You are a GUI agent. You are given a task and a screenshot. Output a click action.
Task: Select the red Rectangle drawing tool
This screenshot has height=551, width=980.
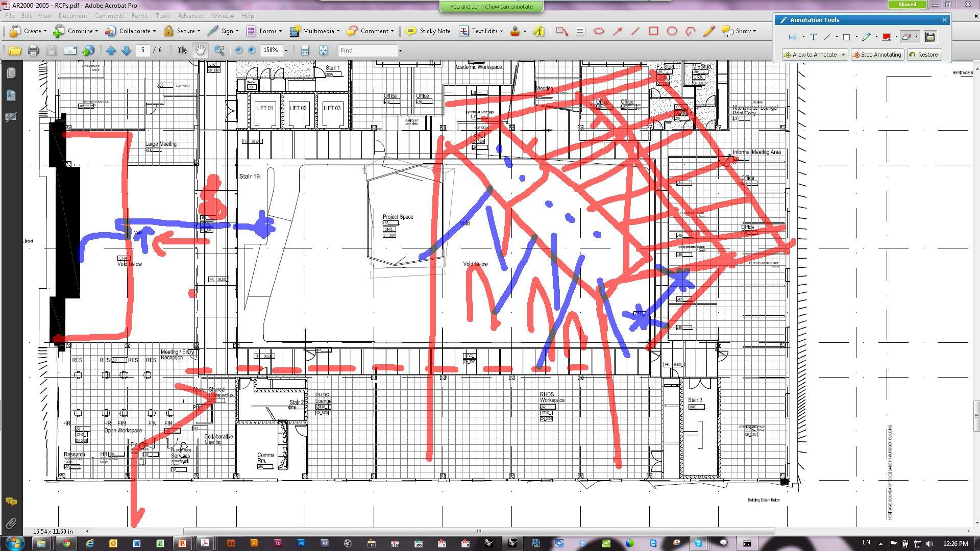pyautogui.click(x=653, y=31)
